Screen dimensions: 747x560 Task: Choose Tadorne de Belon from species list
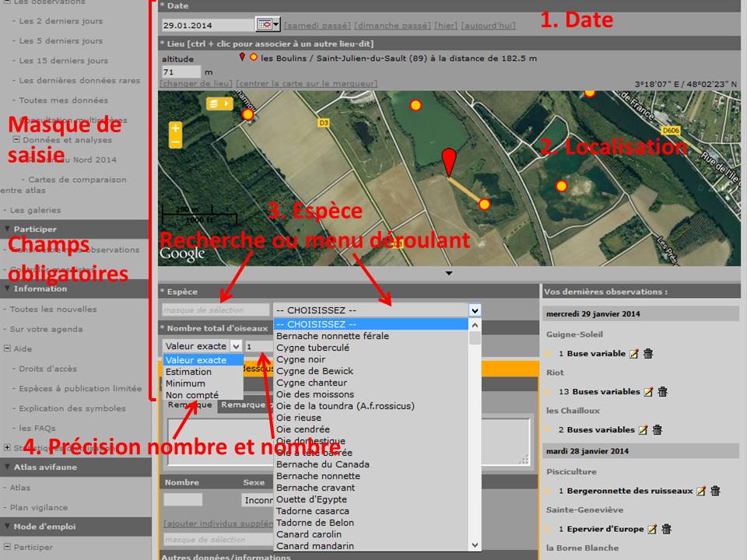point(371,523)
